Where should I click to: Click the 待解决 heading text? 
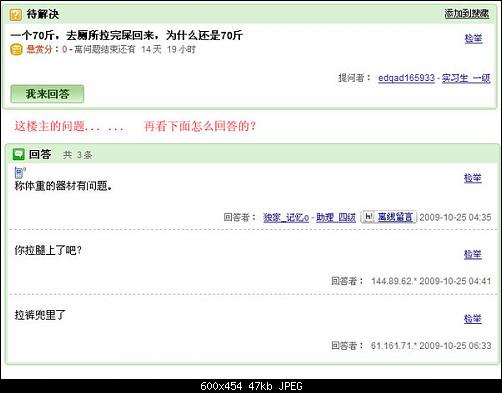coord(43,14)
